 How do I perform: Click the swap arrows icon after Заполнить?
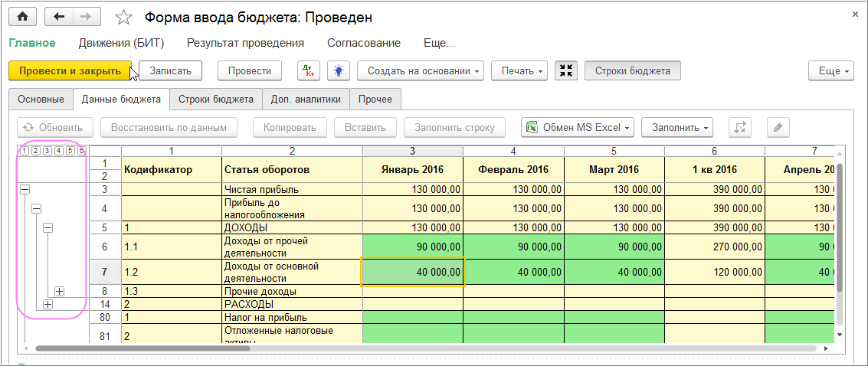click(x=740, y=127)
